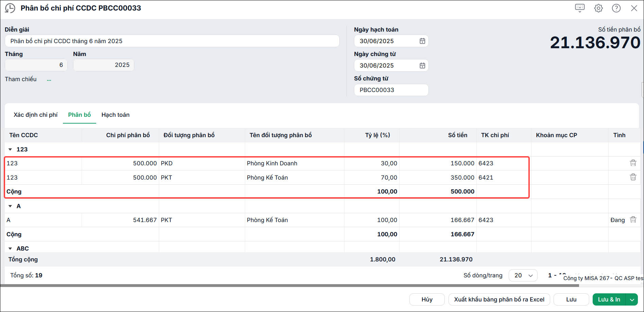Open the help question mark icon
This screenshot has height=312, width=644.
point(616,8)
